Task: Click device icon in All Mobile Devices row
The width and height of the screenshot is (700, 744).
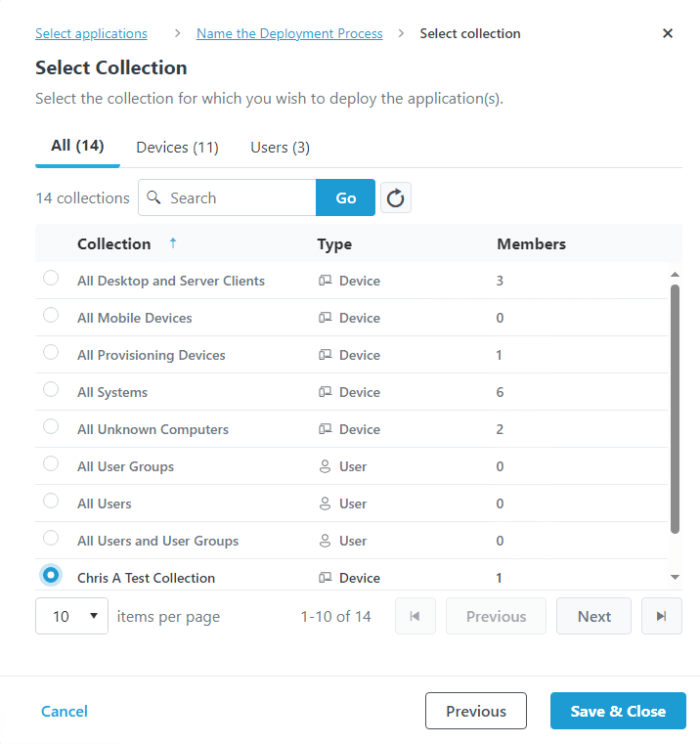Action: point(326,318)
